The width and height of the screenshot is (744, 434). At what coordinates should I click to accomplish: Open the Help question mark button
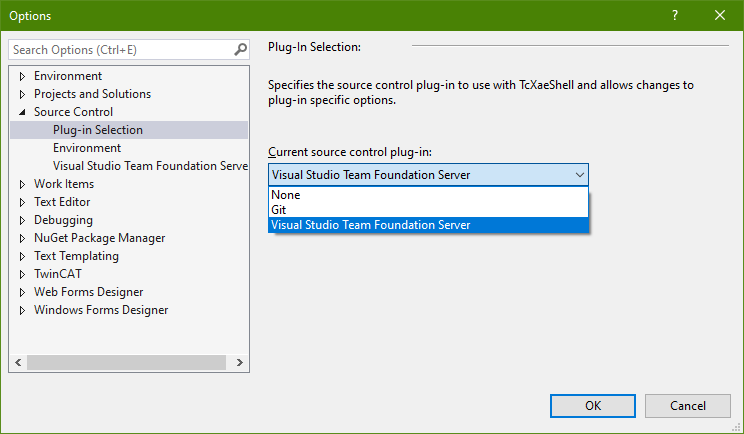675,15
